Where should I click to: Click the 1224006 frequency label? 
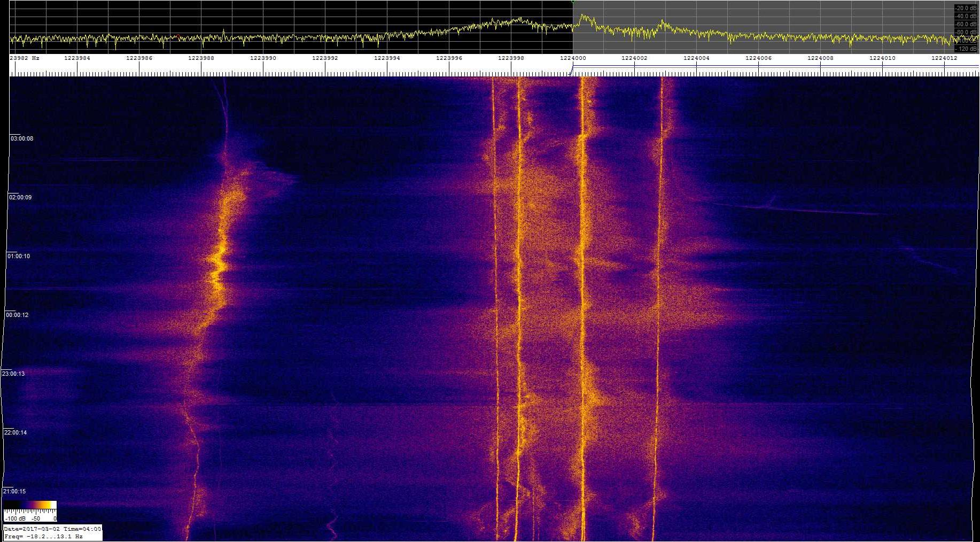pos(758,58)
